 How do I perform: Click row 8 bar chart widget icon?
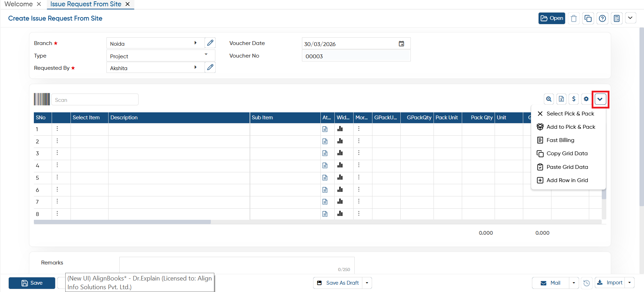[x=340, y=214]
